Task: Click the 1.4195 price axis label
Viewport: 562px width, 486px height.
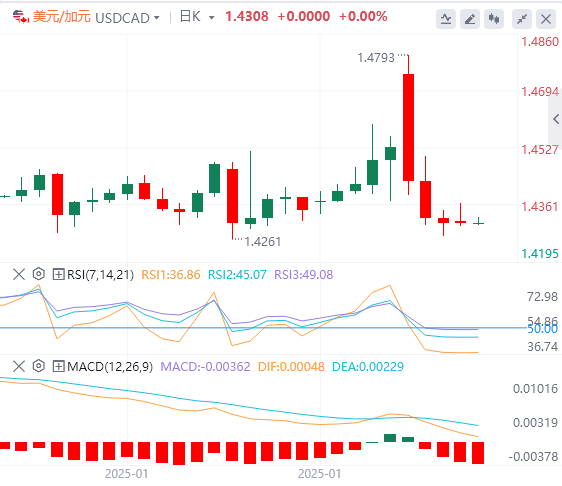Action: [540, 254]
